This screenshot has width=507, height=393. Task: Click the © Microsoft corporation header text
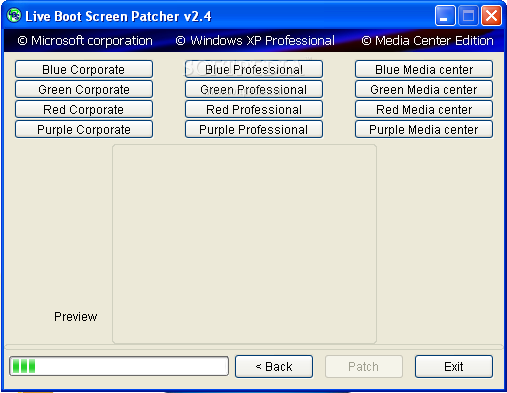coord(85,41)
